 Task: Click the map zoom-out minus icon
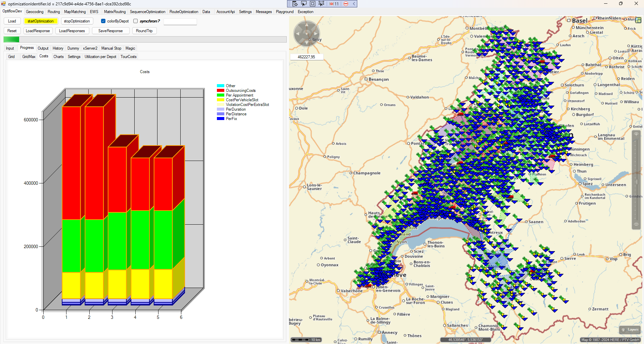pos(636,225)
